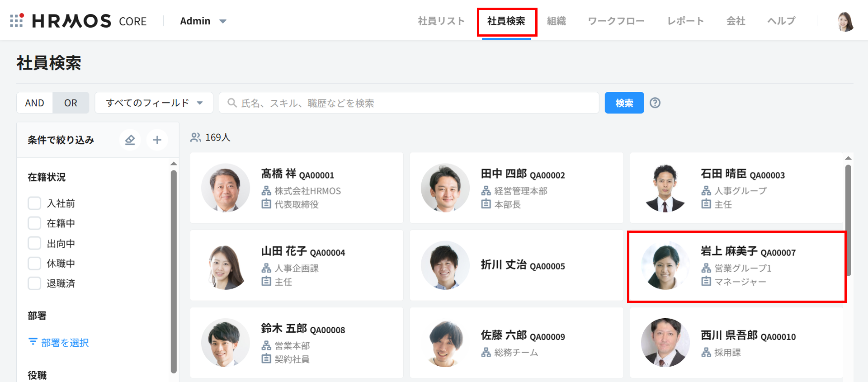Screen dimensions: 868x382
Task: Tick the 退職済 checkbox
Action: (35, 283)
